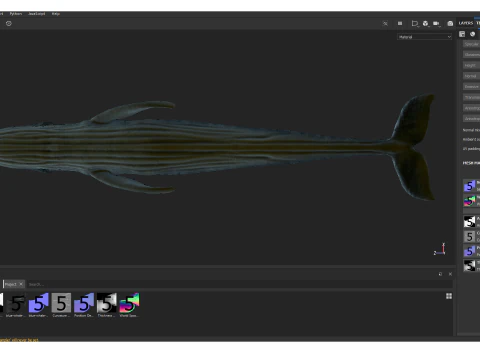Click the UV padding label
Viewport: 480px width, 360px height.
coord(471,149)
